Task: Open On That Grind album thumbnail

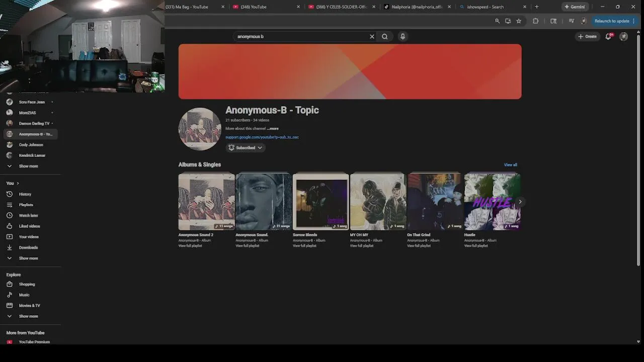Action: pos(435,201)
